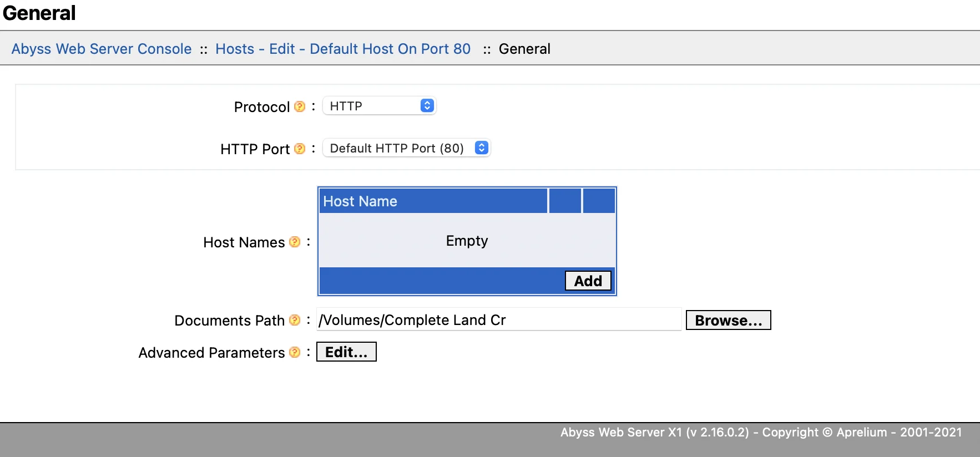Click the Host Name column header
The height and width of the screenshot is (457, 980).
[x=433, y=201]
